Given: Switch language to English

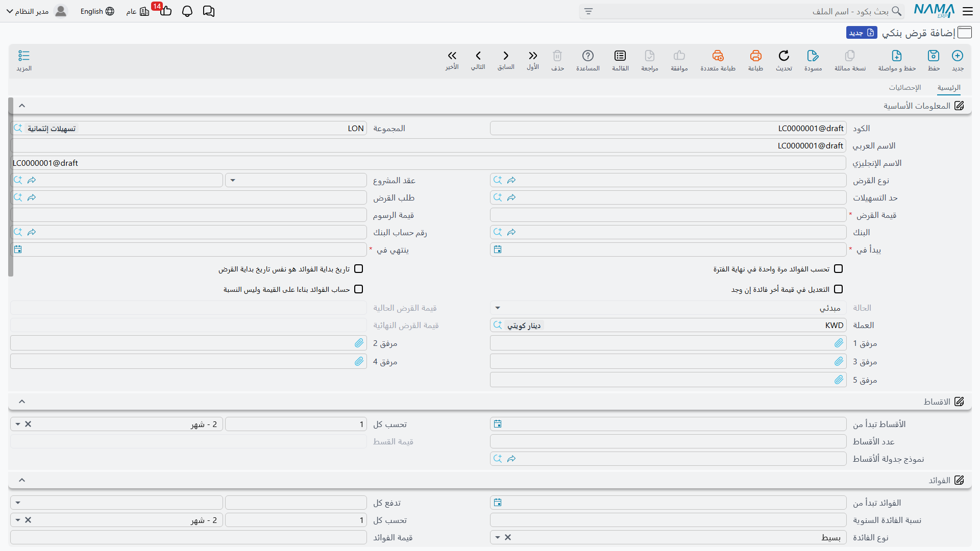Looking at the screenshot, I should (97, 11).
